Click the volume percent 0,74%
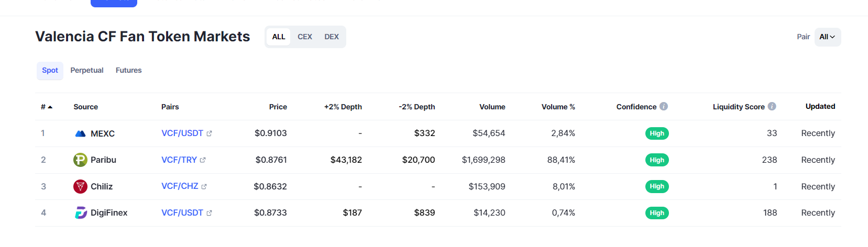This screenshot has width=868, height=247. point(564,213)
